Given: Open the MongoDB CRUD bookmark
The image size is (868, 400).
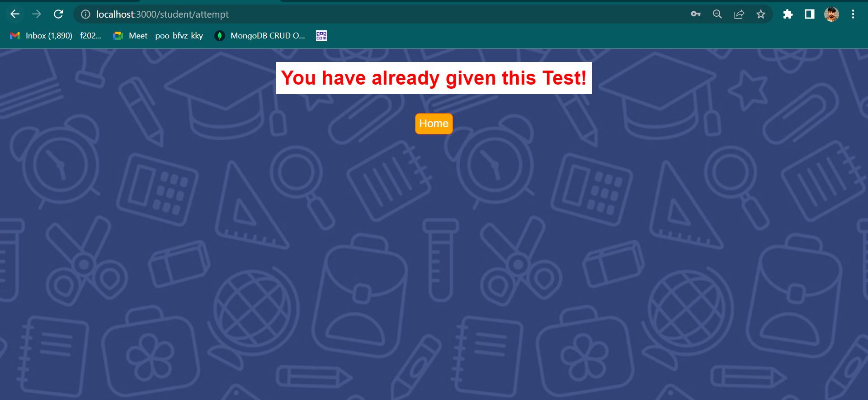Looking at the screenshot, I should click(260, 36).
